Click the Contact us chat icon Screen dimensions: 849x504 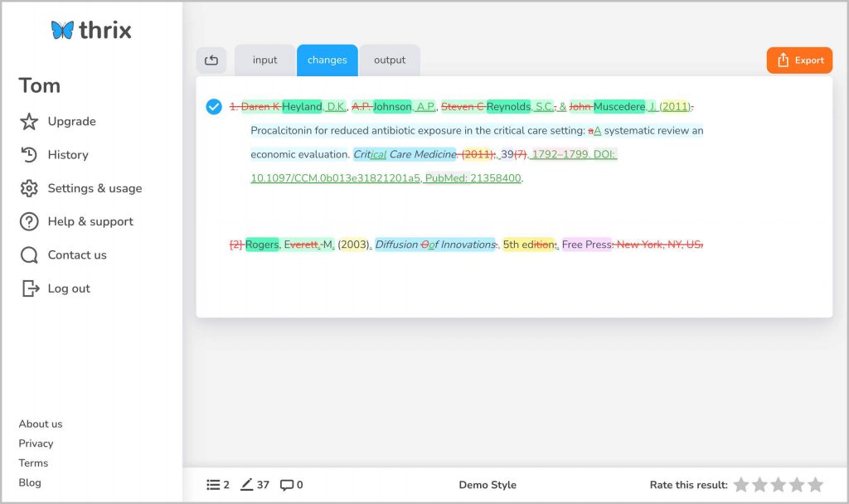point(29,255)
